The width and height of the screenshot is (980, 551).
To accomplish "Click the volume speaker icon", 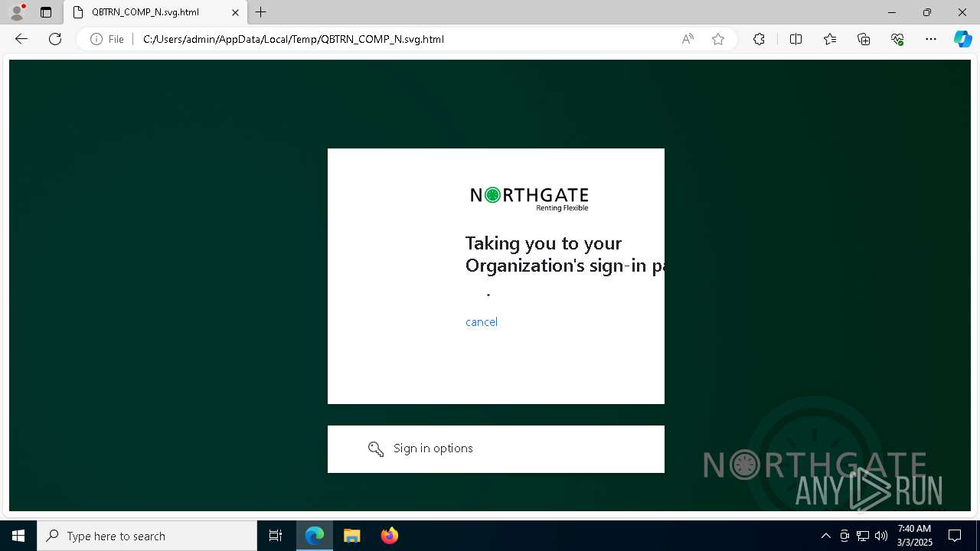I will (x=881, y=536).
